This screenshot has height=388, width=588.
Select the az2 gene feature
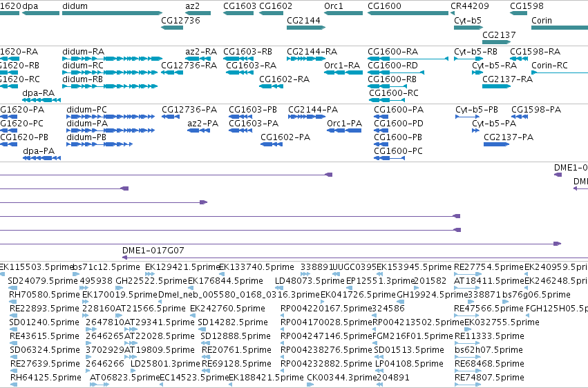198,13
